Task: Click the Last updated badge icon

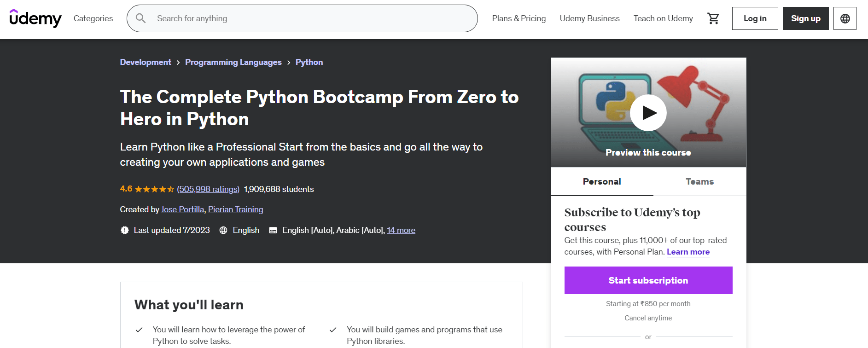Action: click(x=125, y=230)
